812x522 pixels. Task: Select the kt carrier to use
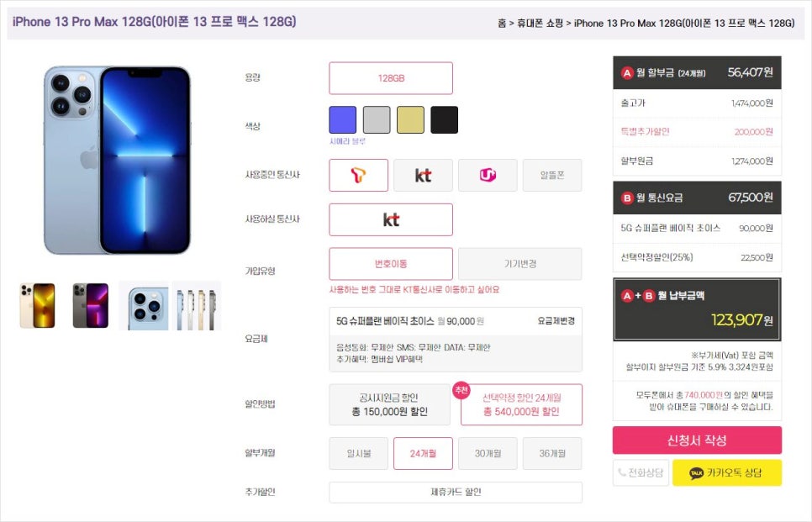point(391,219)
